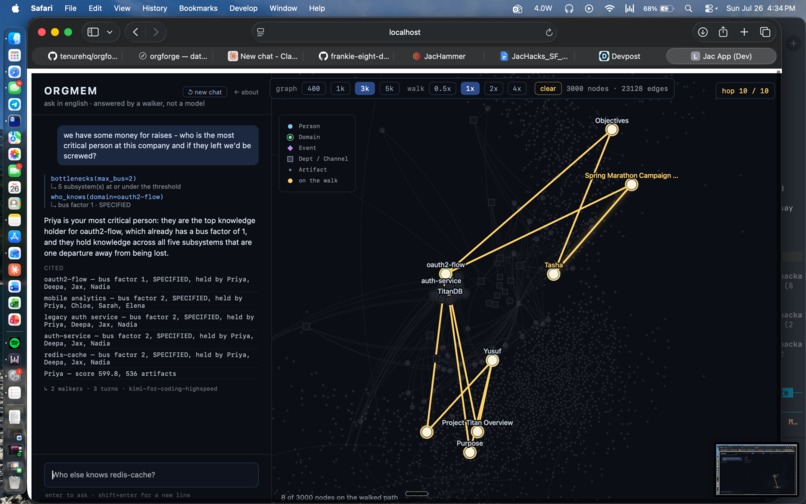The width and height of the screenshot is (806, 504).
Task: Open the JacHacks_SF_... tab
Action: tap(534, 56)
